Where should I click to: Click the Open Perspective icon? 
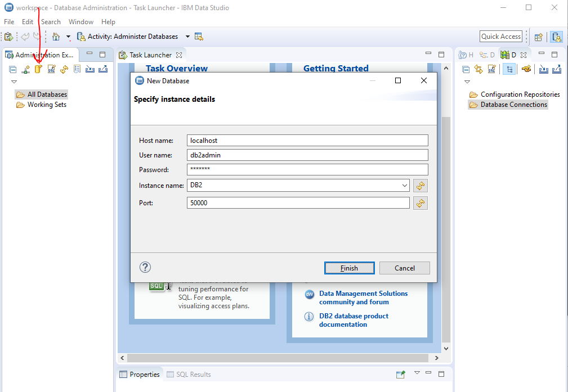tap(539, 37)
